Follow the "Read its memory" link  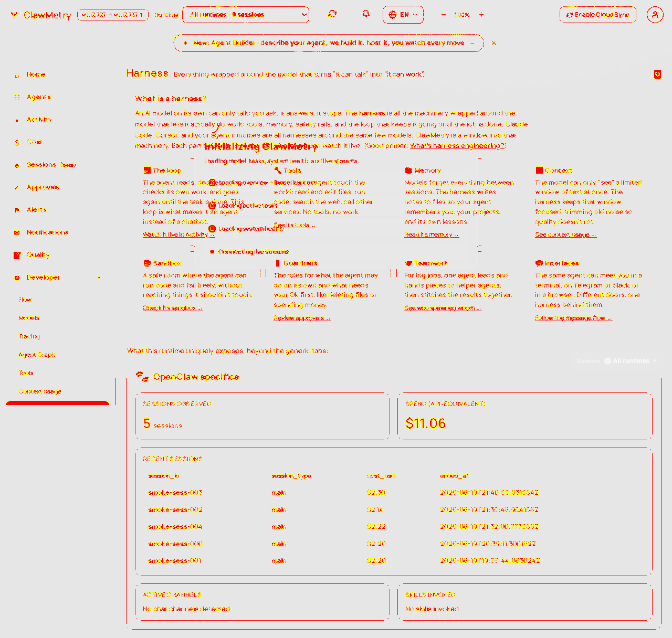click(431, 235)
